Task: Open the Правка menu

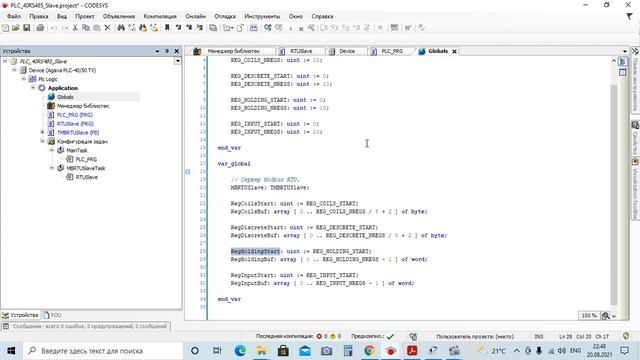Action: (x=39, y=16)
